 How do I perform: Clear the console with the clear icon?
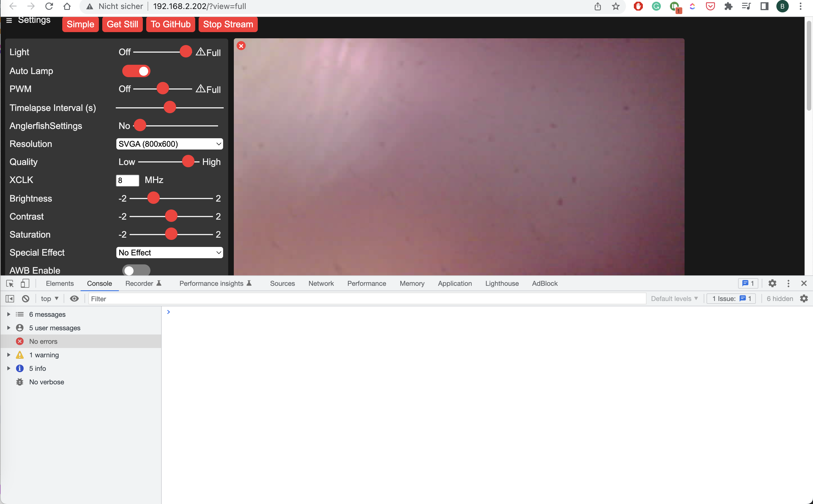coord(26,298)
